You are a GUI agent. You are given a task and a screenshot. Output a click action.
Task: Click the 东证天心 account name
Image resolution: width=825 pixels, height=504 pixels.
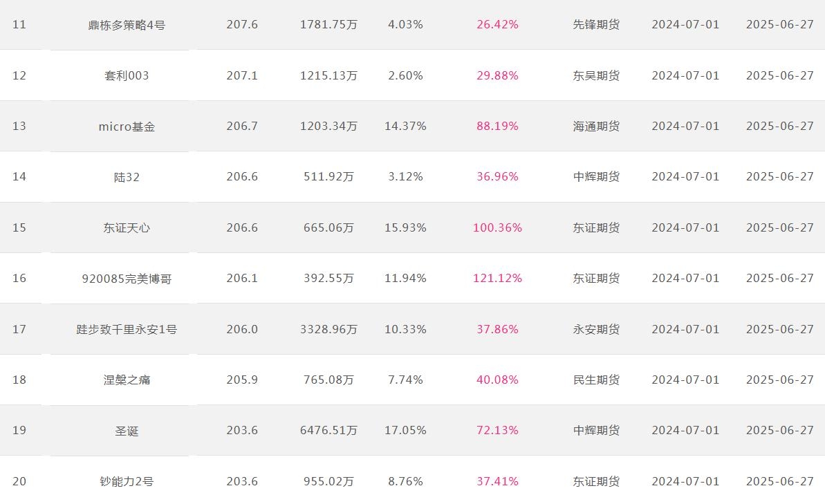[127, 227]
